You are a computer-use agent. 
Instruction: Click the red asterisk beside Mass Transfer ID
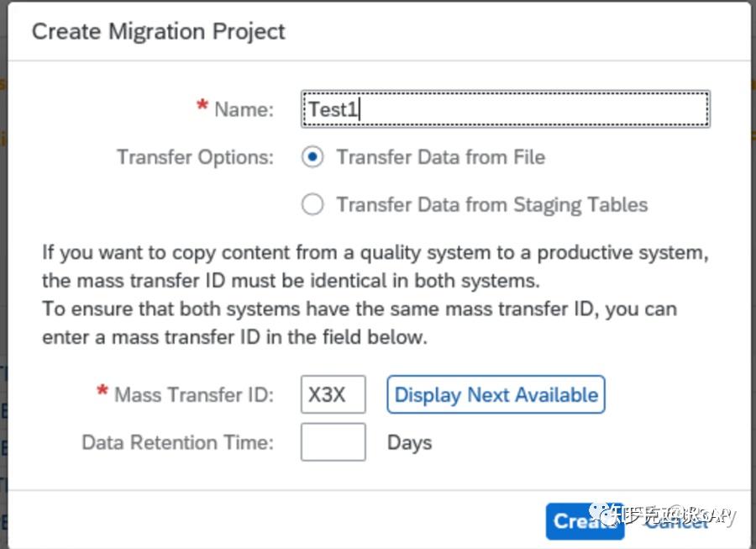102,392
